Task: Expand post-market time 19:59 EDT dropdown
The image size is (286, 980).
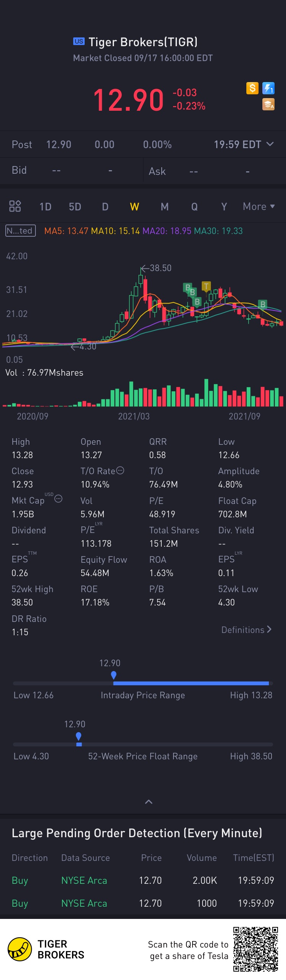Action: tap(244, 144)
